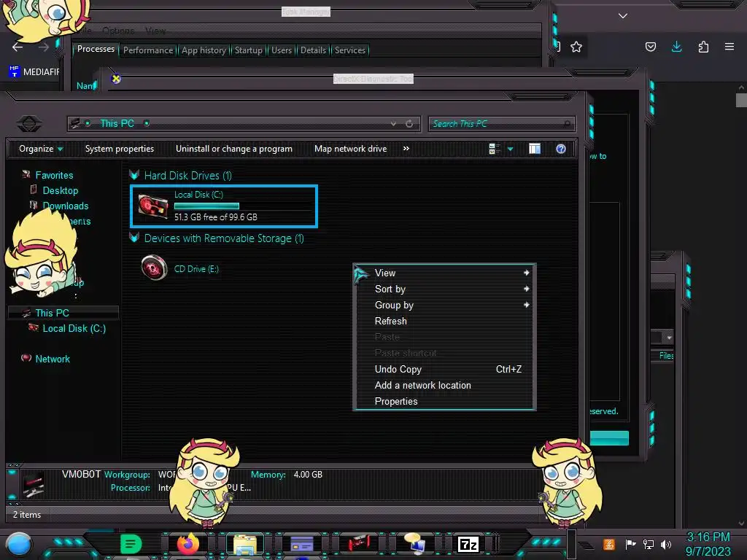The height and width of the screenshot is (560, 747).
Task: Open the Organize dropdown menu
Action: [x=41, y=149]
